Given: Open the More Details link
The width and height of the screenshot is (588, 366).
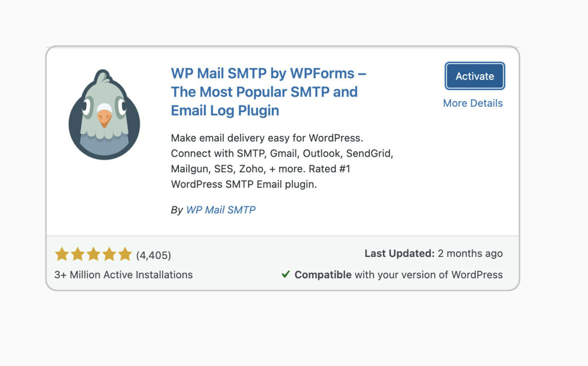Looking at the screenshot, I should 473,103.
